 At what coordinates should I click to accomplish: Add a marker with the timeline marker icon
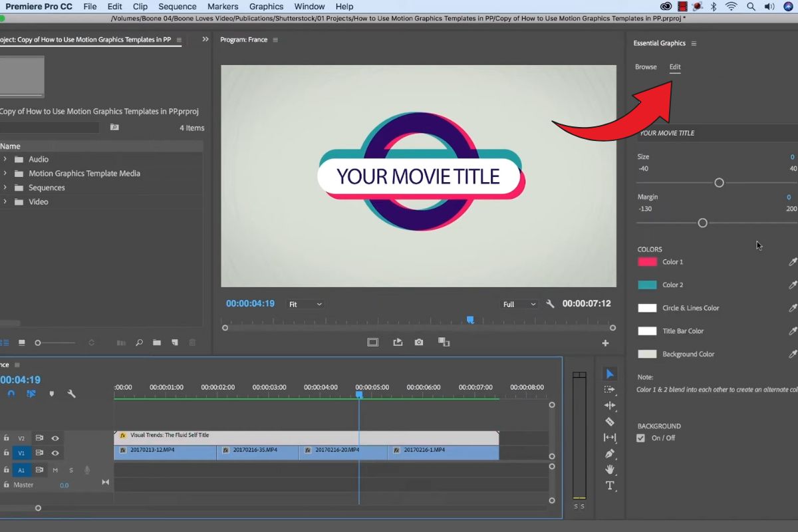(52, 394)
